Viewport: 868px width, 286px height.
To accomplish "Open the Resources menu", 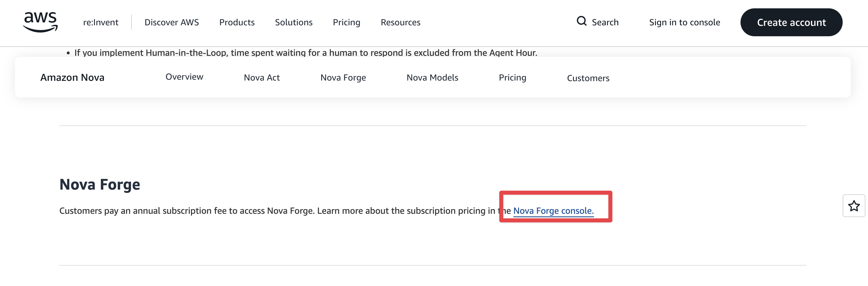I will (400, 22).
